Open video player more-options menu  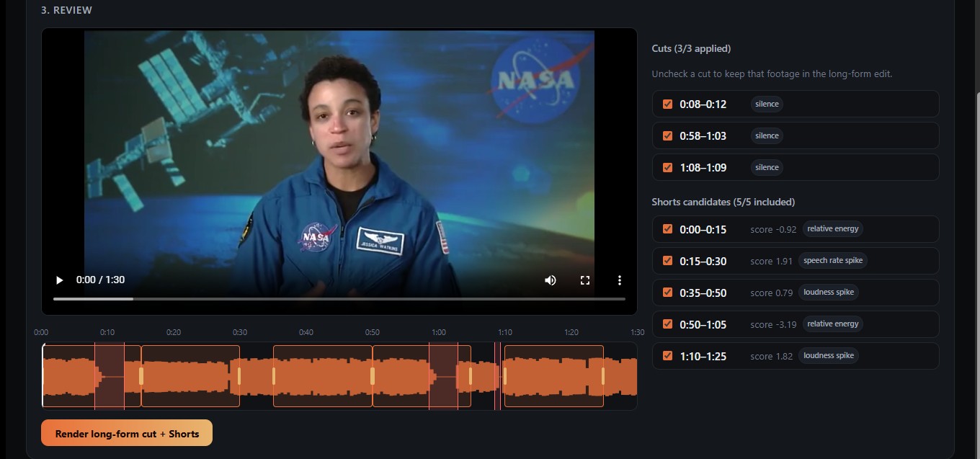pos(619,280)
